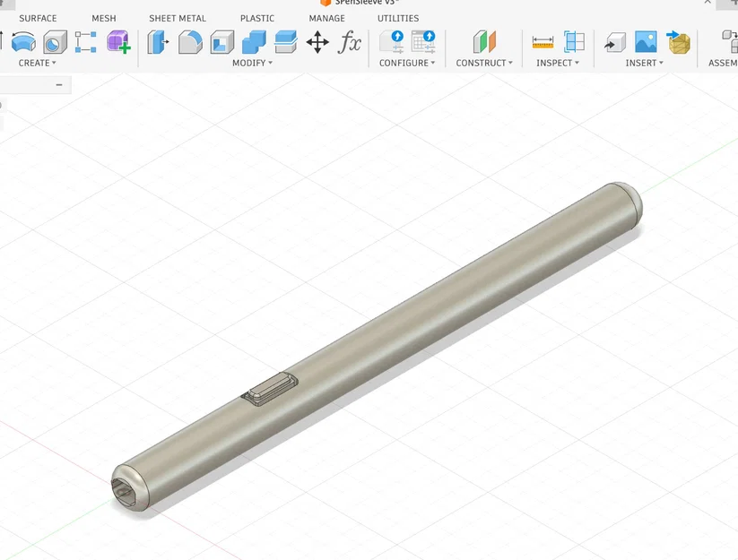Select the Revolve surface icon
The height and width of the screenshot is (560, 738).
tap(22, 41)
